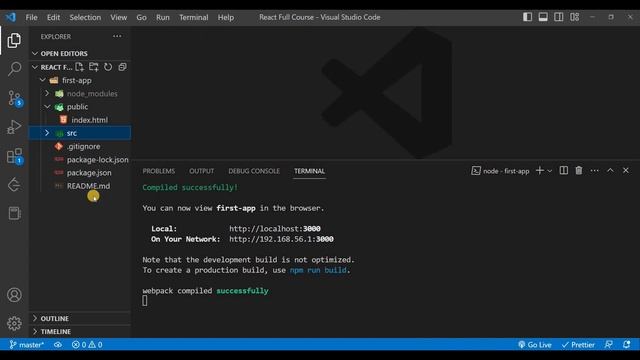Switch to the Problems tab
The width and height of the screenshot is (640, 360).
[158, 171]
